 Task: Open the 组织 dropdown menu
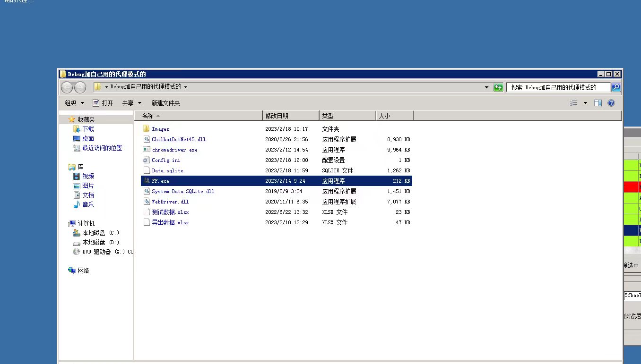pyautogui.click(x=74, y=103)
